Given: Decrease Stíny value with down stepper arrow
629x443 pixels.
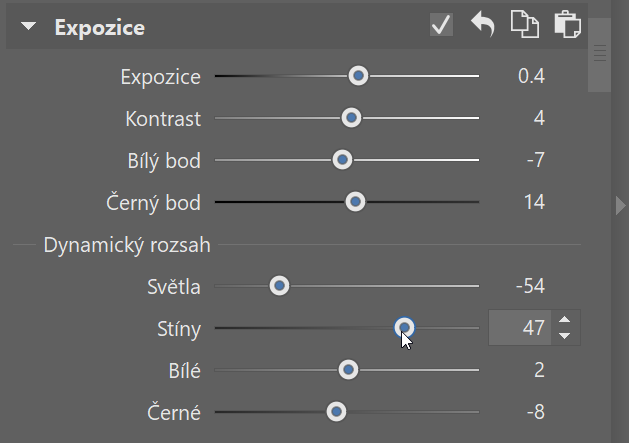Looking at the screenshot, I should (565, 335).
